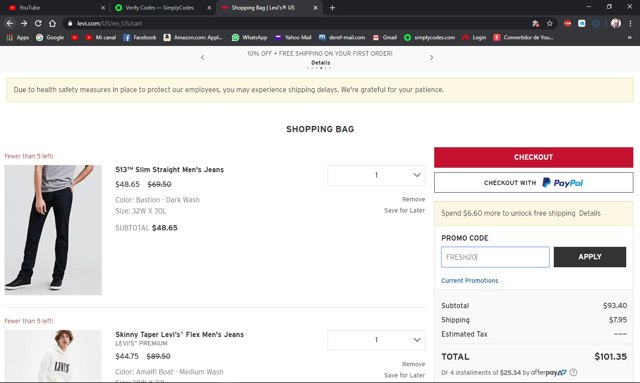Show hidden bookmarks with the double chevron

click(x=629, y=38)
